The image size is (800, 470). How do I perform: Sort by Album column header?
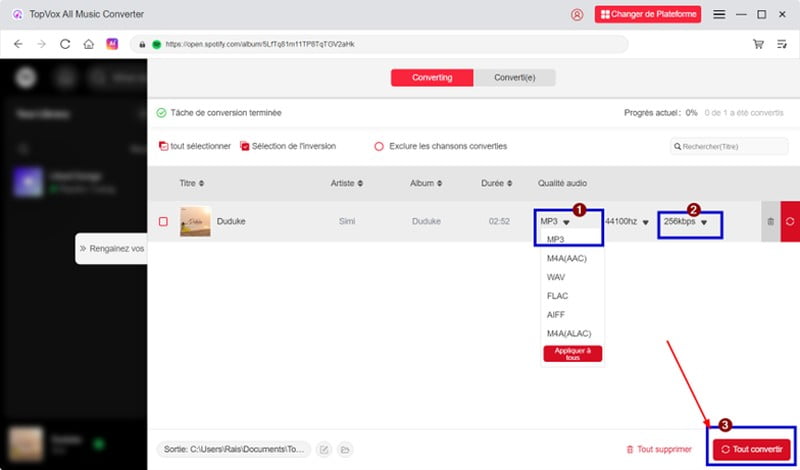(426, 183)
